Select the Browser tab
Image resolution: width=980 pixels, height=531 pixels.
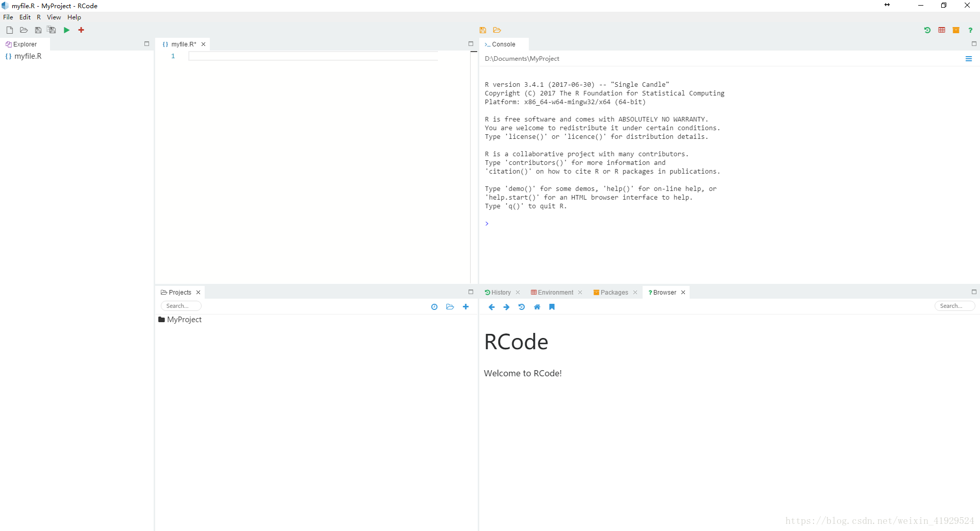(663, 293)
